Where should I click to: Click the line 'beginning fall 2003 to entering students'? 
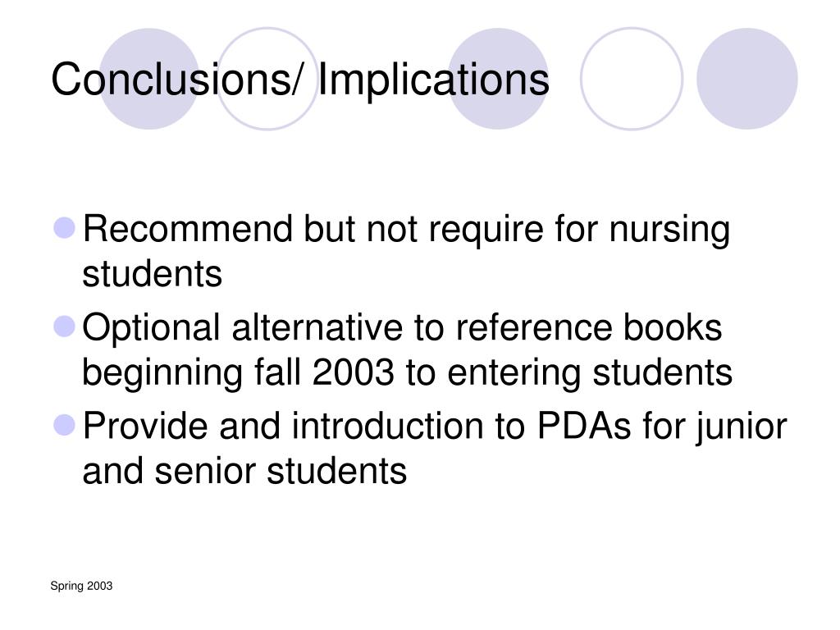pos(407,373)
